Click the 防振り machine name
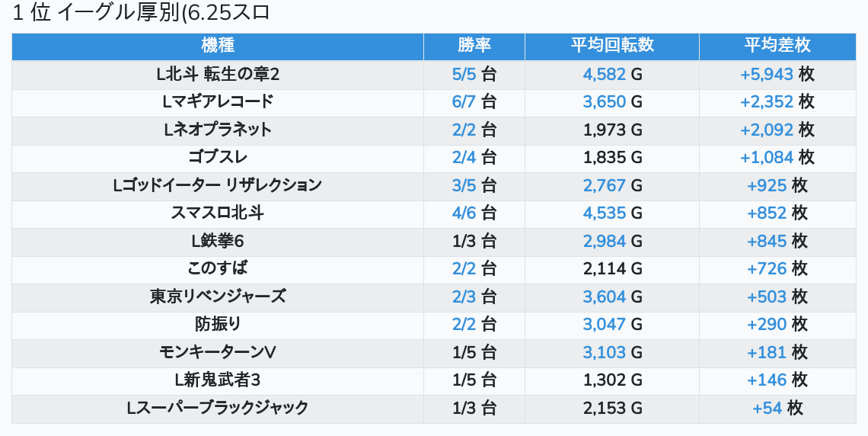This screenshot has height=436, width=868. point(218,324)
